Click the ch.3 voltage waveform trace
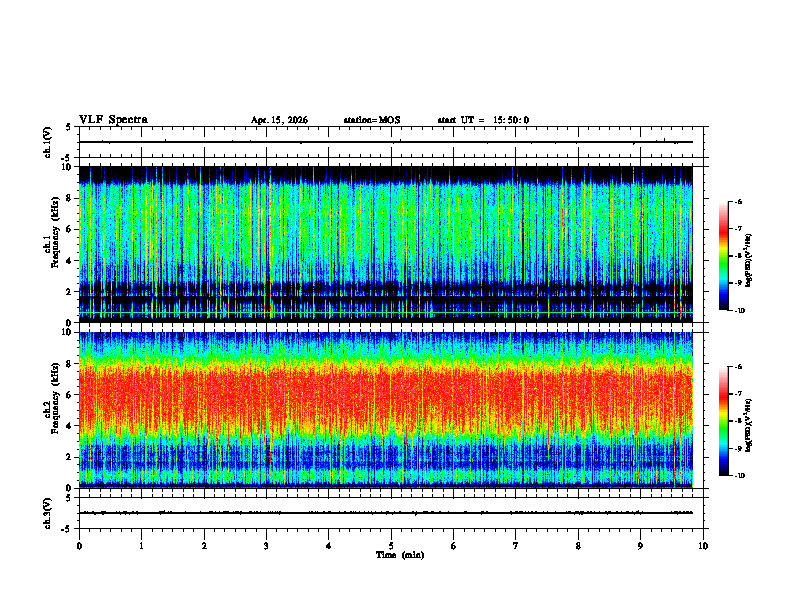The image size is (792, 612). pyautogui.click(x=385, y=513)
